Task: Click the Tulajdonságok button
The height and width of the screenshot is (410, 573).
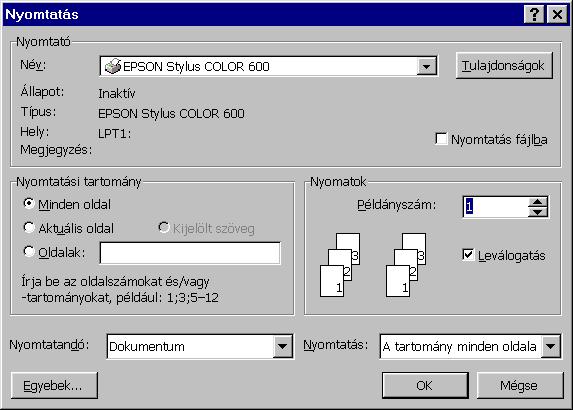Action: coord(504,66)
